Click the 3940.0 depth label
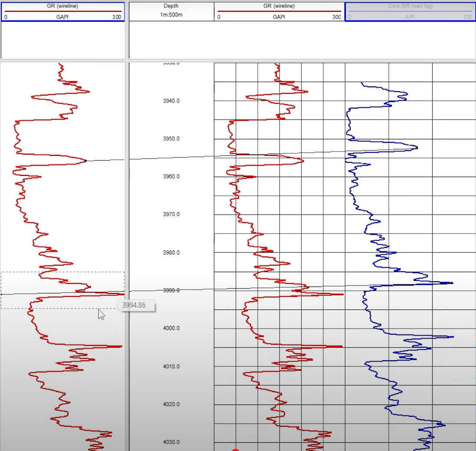The height and width of the screenshot is (451, 476). (171, 101)
